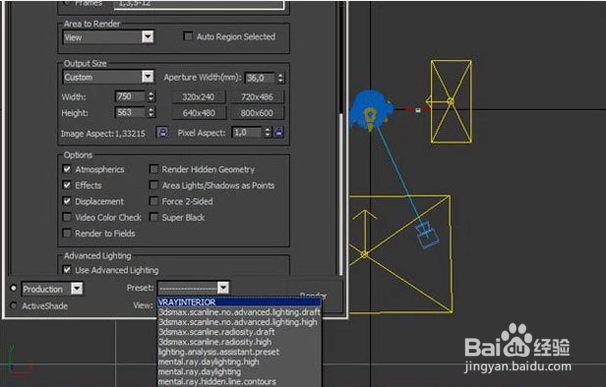Choose VRAYINTERIOR preset
This screenshot has width=606, height=387.
pos(239,302)
